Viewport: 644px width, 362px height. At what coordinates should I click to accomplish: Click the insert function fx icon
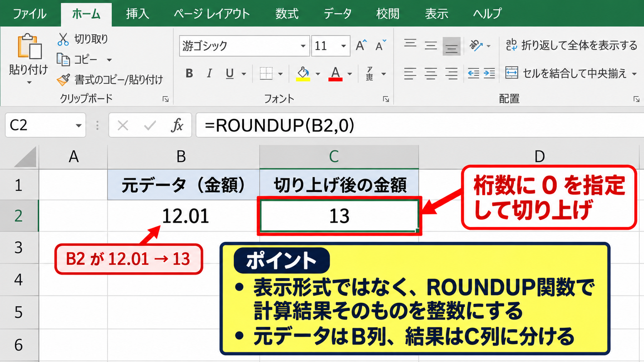click(177, 125)
